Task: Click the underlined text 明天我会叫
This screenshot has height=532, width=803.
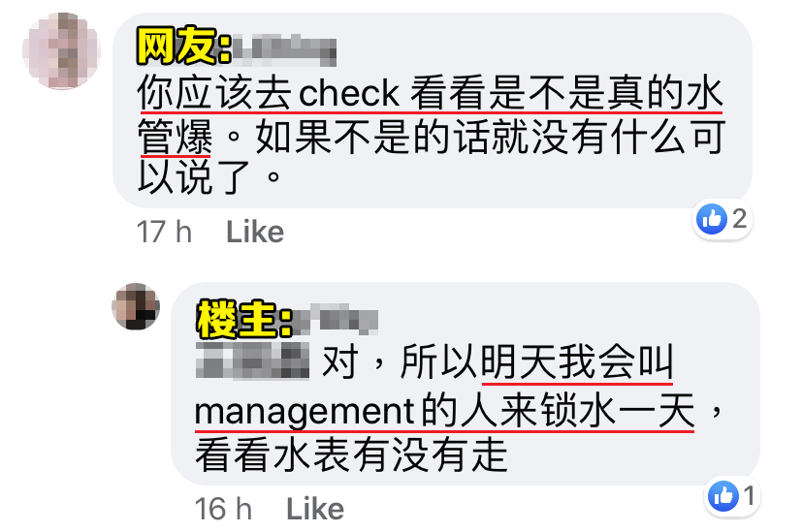Action: tap(577, 361)
